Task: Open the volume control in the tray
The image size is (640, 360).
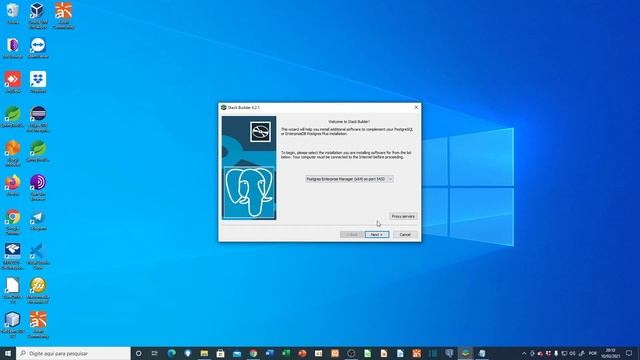Action: [x=572, y=353]
